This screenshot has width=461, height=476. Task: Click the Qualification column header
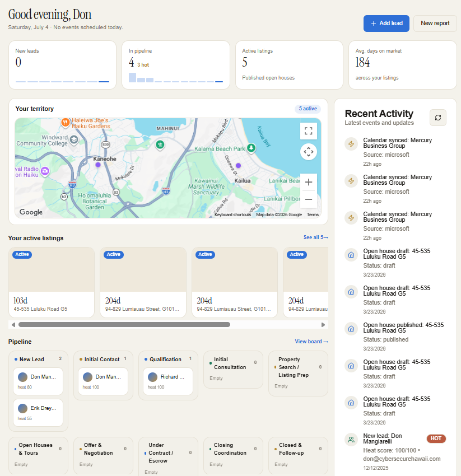pyautogui.click(x=168, y=359)
